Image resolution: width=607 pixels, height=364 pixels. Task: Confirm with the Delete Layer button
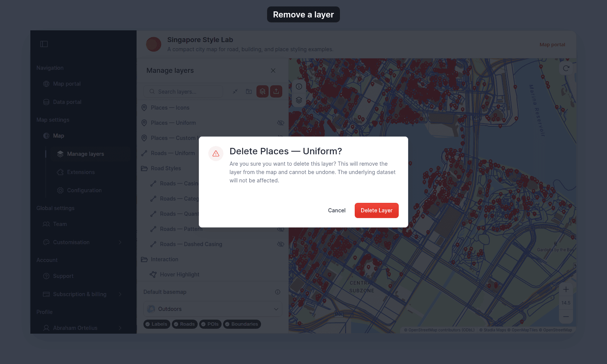coord(376,210)
